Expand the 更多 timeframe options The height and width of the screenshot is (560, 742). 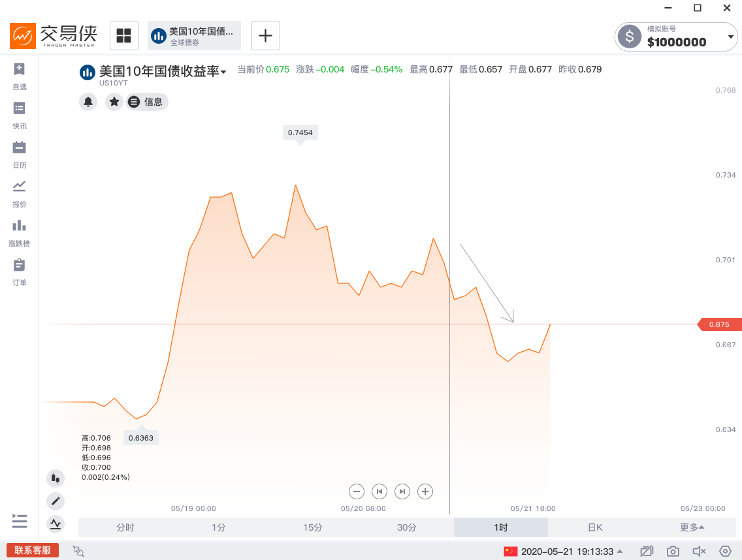[x=692, y=527]
